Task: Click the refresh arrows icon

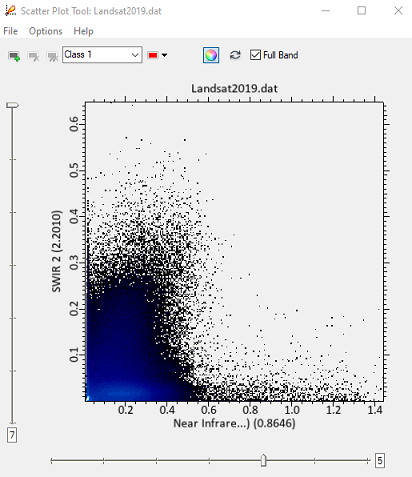Action: click(x=235, y=55)
